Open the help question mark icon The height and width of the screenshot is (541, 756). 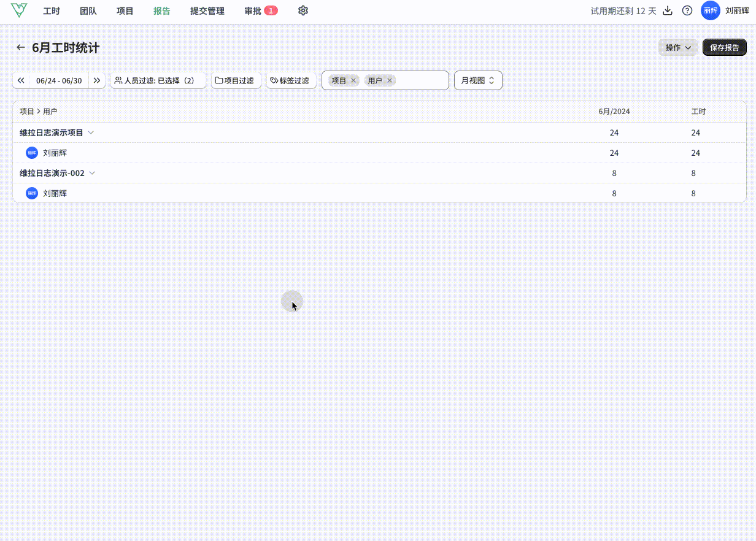687,10
